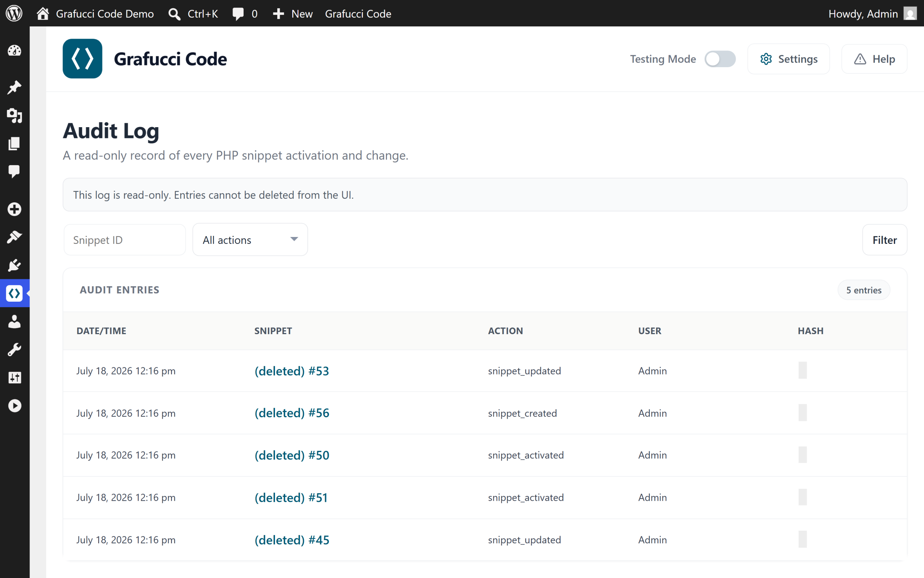
Task: Click the hash block in the #51 row
Action: (x=803, y=497)
